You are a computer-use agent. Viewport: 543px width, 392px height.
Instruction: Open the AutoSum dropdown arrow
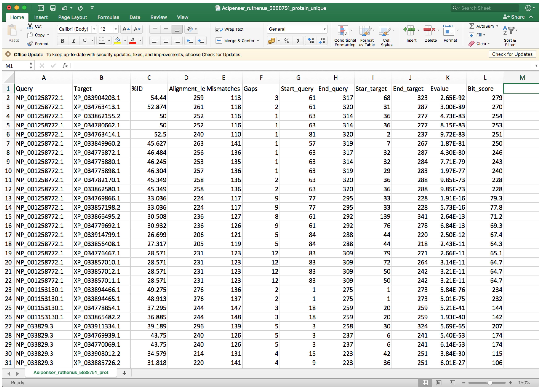pyautogui.click(x=497, y=26)
